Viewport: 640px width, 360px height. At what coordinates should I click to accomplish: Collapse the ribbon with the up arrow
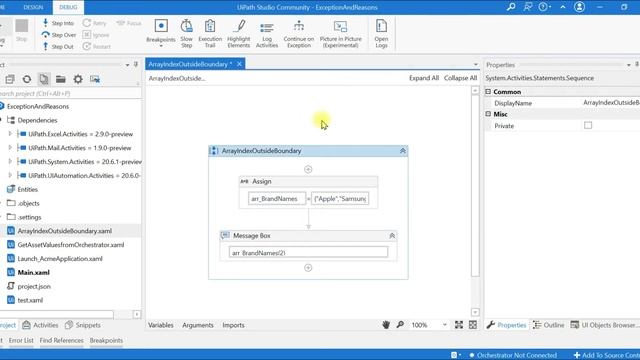pos(563,7)
